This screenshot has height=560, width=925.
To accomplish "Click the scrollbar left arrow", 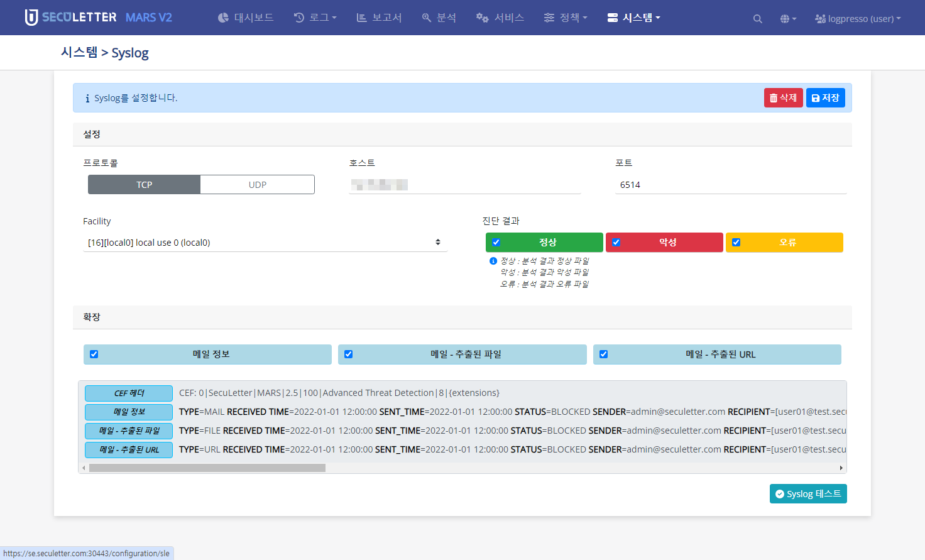I will point(84,468).
